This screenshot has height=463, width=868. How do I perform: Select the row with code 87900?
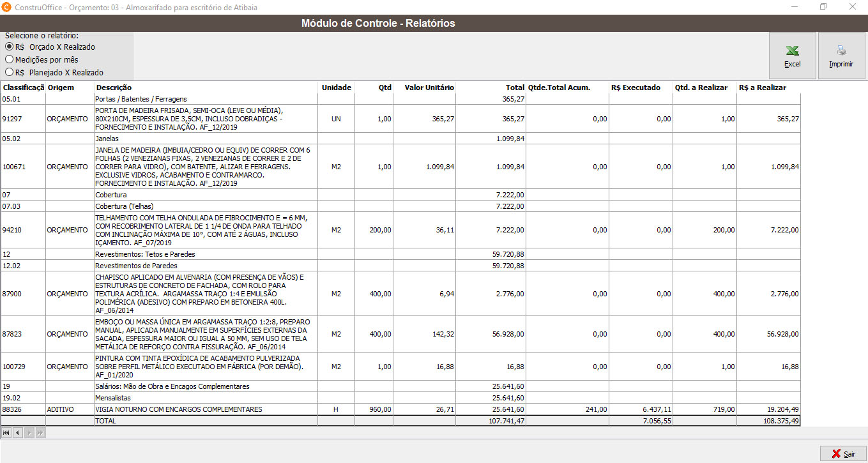coord(400,294)
